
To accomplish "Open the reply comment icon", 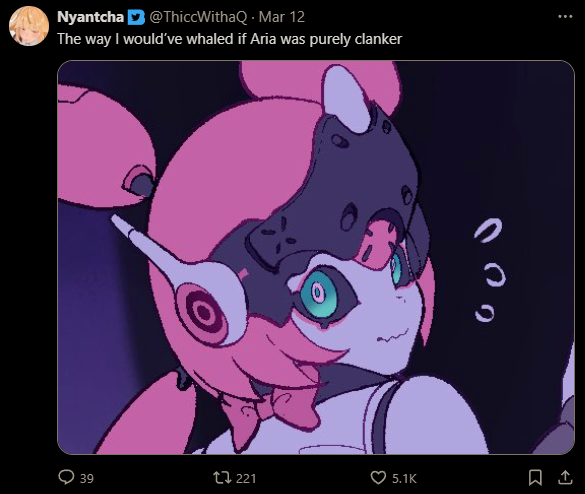I will pyautogui.click(x=66, y=477).
